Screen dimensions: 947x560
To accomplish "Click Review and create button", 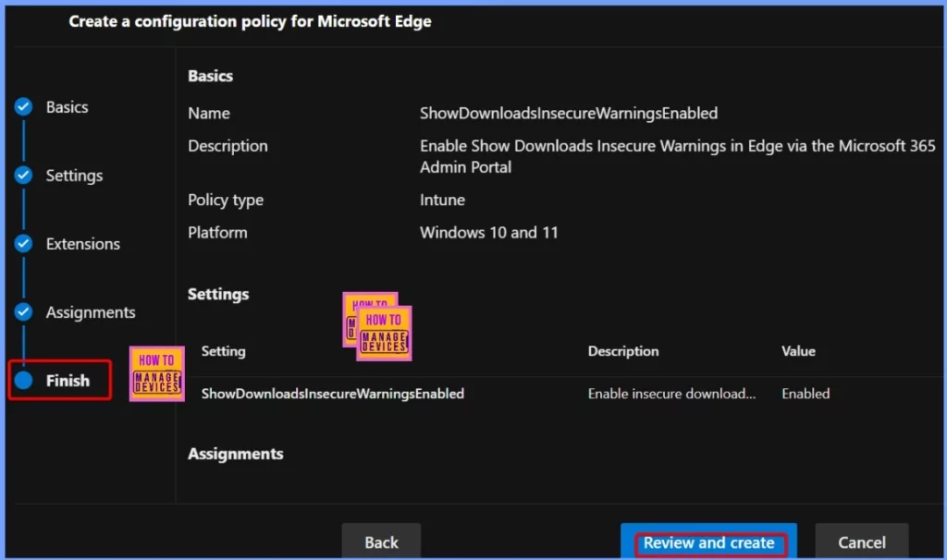I will click(x=708, y=542).
